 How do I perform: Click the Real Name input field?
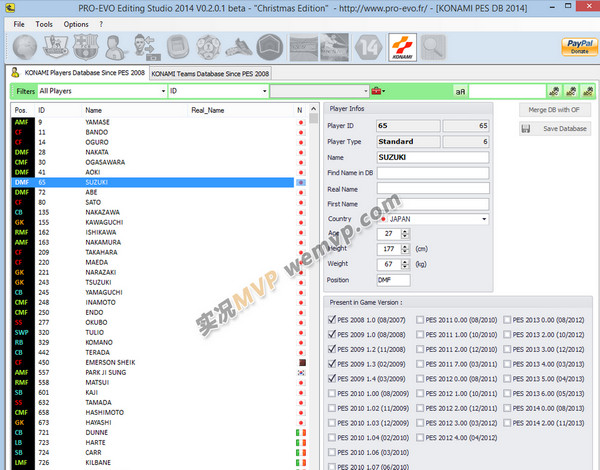coord(433,188)
